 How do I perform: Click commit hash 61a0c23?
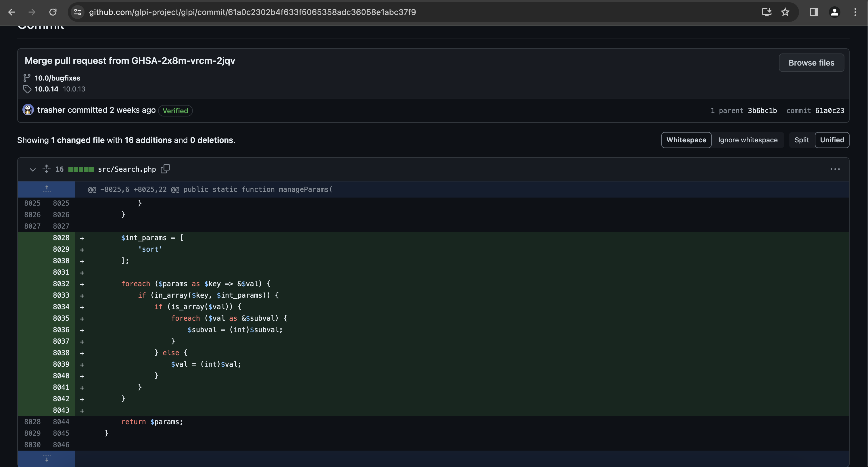(829, 111)
